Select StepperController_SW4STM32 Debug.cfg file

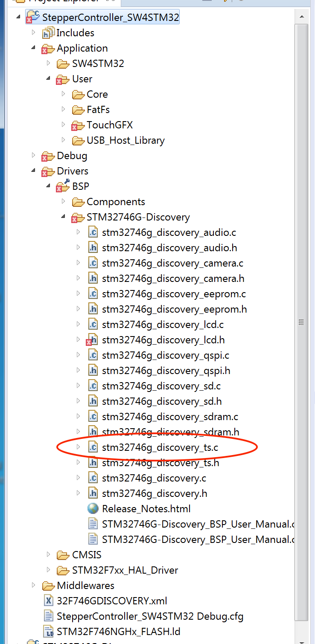pyautogui.click(x=149, y=616)
